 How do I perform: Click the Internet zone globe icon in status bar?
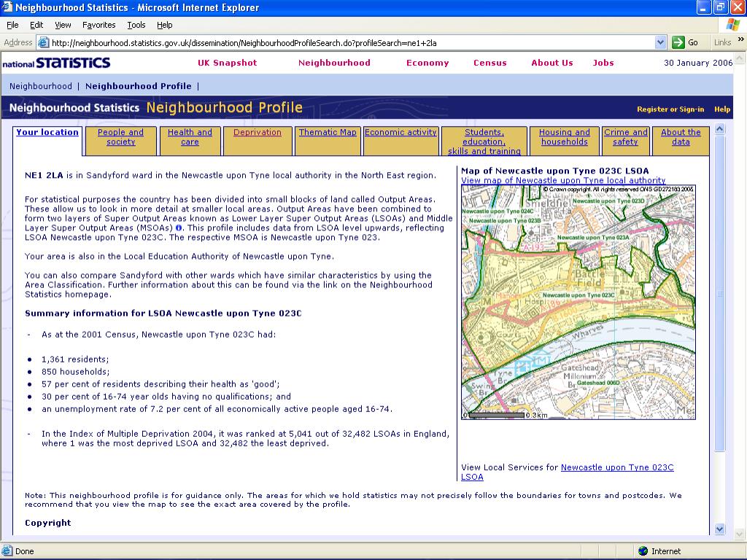(643, 551)
